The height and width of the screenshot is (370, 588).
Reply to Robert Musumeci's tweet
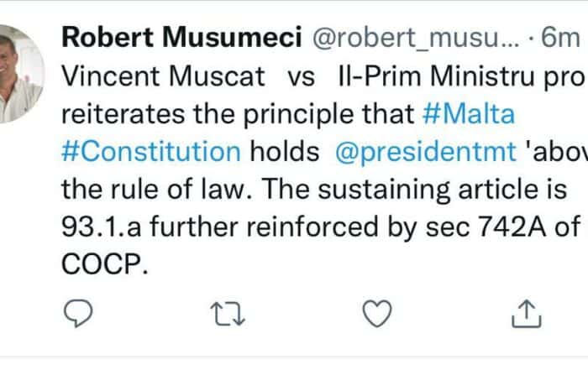coord(79,314)
